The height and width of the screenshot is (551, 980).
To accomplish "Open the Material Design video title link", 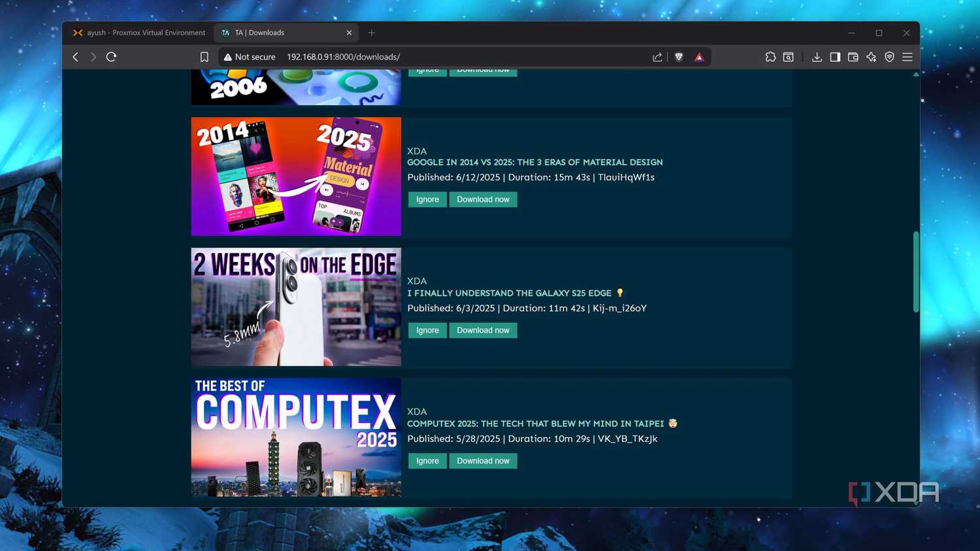I will pyautogui.click(x=535, y=162).
